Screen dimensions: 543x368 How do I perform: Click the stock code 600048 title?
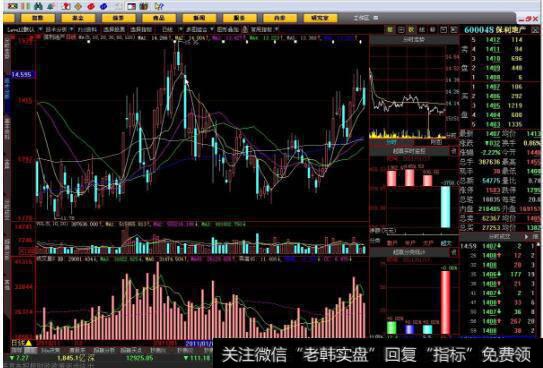point(479,30)
